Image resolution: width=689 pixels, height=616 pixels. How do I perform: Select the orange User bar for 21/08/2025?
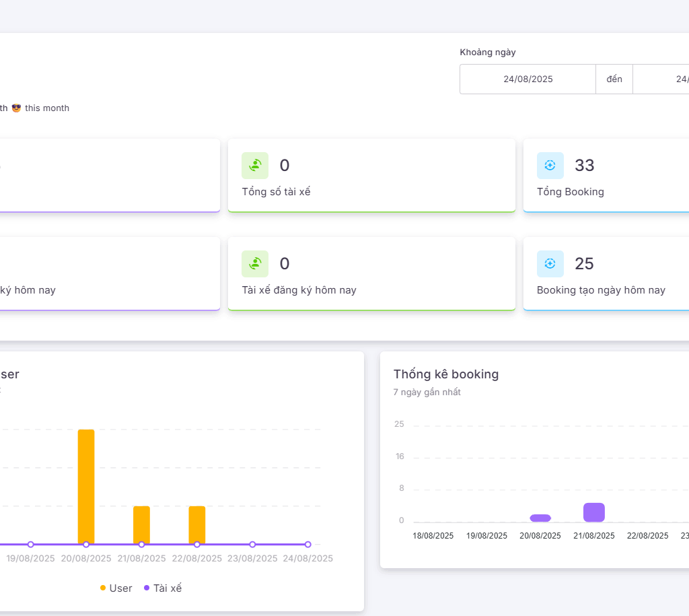[141, 524]
